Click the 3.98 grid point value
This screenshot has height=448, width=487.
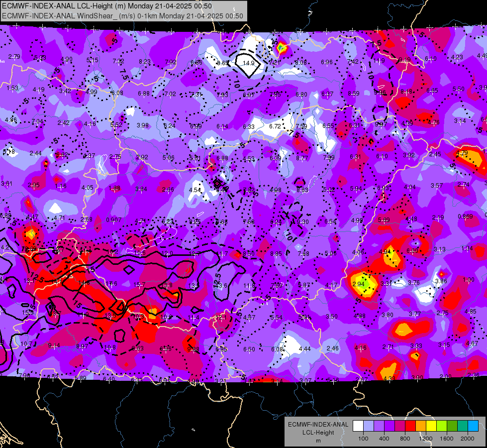143,125
